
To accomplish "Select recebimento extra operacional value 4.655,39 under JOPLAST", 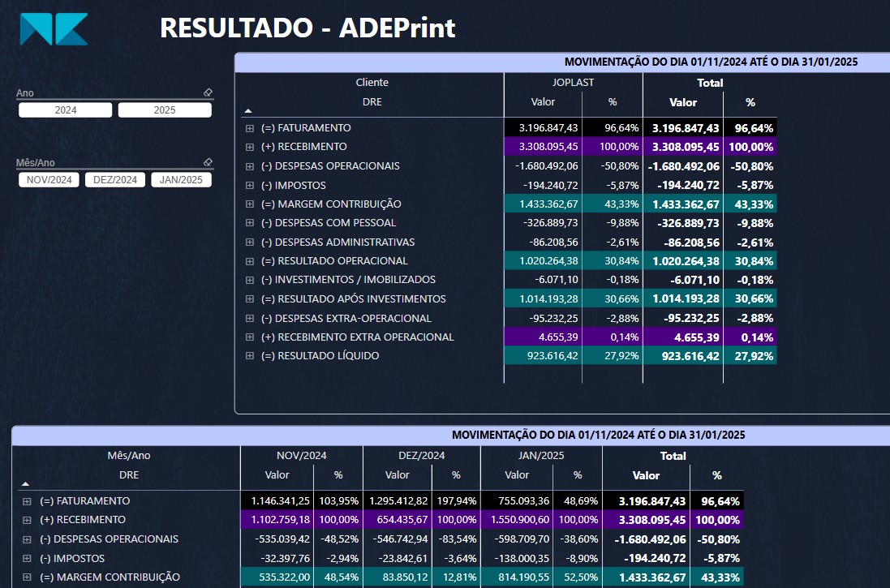I will 558,337.
